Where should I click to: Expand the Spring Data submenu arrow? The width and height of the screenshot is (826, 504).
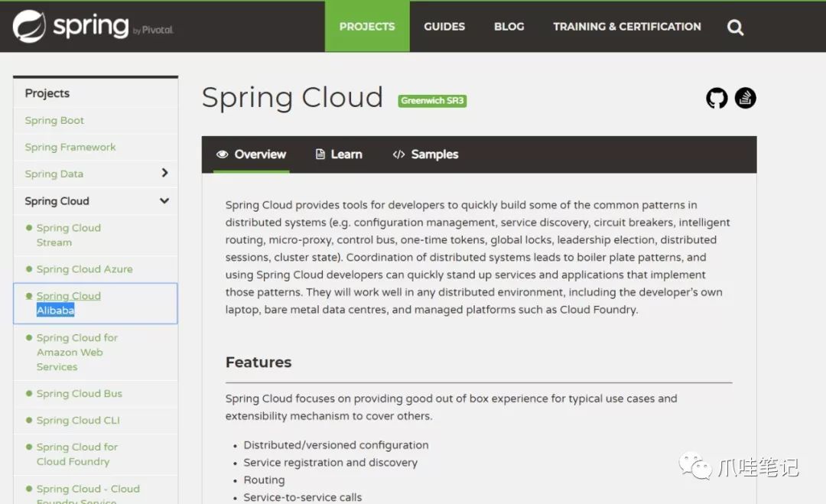pyautogui.click(x=165, y=173)
